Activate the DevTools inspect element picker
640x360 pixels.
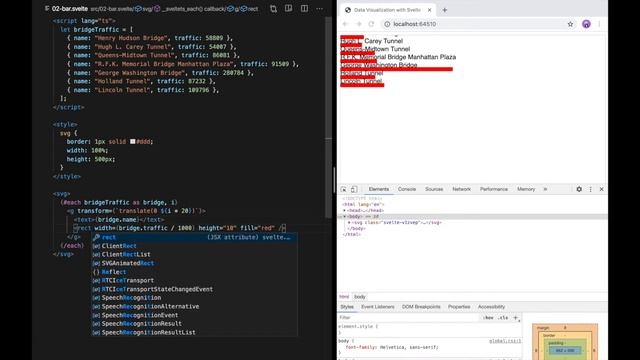click(343, 189)
